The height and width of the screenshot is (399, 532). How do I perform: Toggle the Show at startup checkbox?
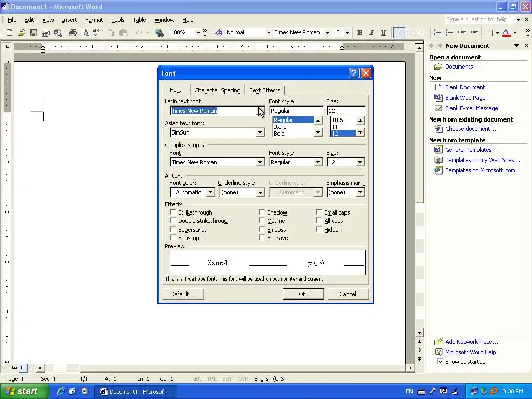(x=440, y=362)
